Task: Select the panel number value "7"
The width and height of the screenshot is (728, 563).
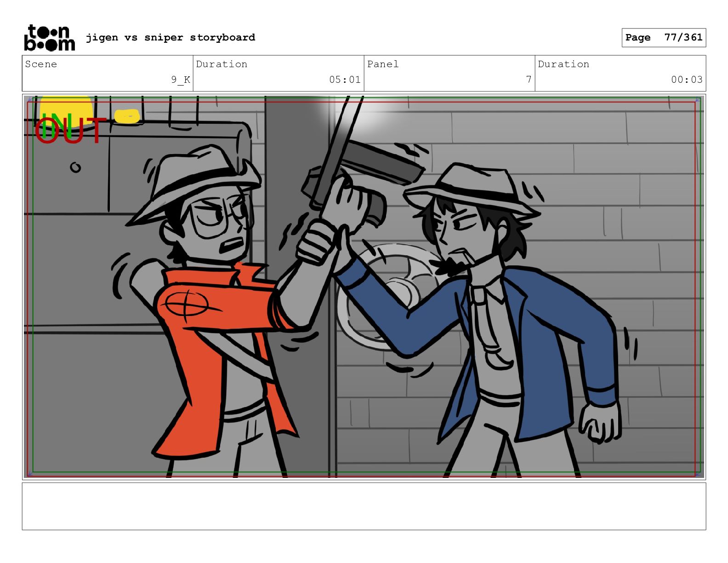Action: pos(529,80)
